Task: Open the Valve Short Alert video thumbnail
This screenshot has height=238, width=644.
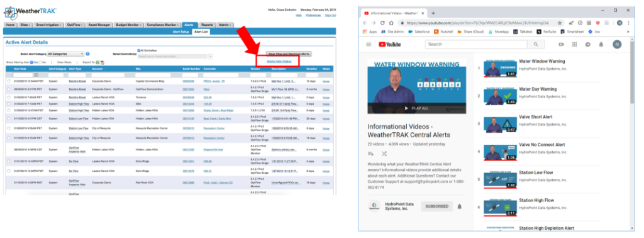Action: pyautogui.click(x=500, y=125)
